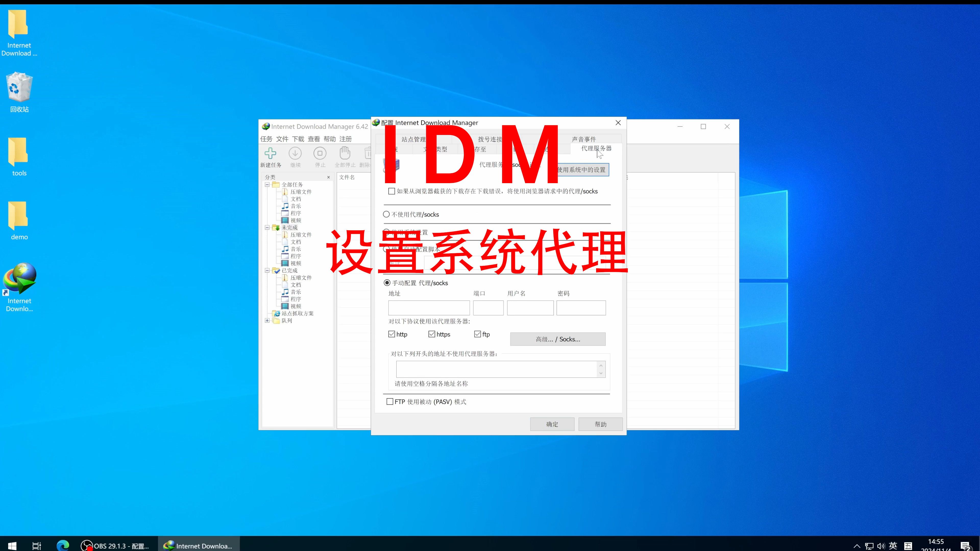Switch to the 声音事件 tab
Screen dimensions: 980x551
(x=584, y=139)
